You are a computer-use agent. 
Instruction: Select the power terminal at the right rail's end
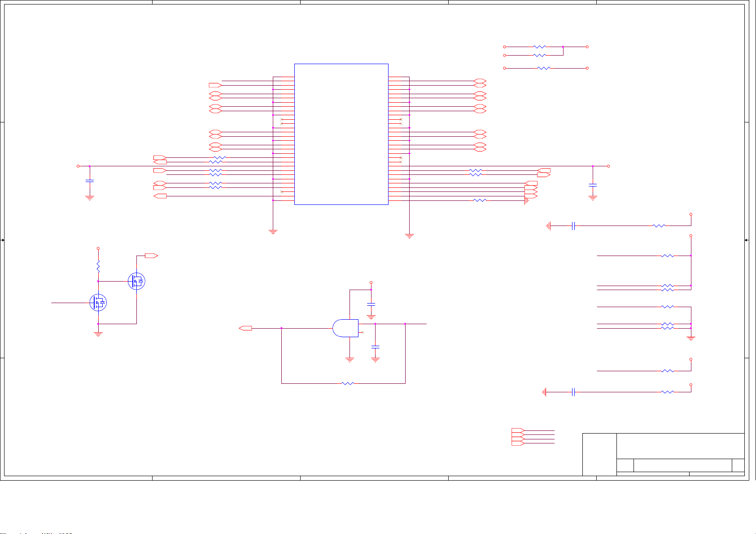point(608,166)
